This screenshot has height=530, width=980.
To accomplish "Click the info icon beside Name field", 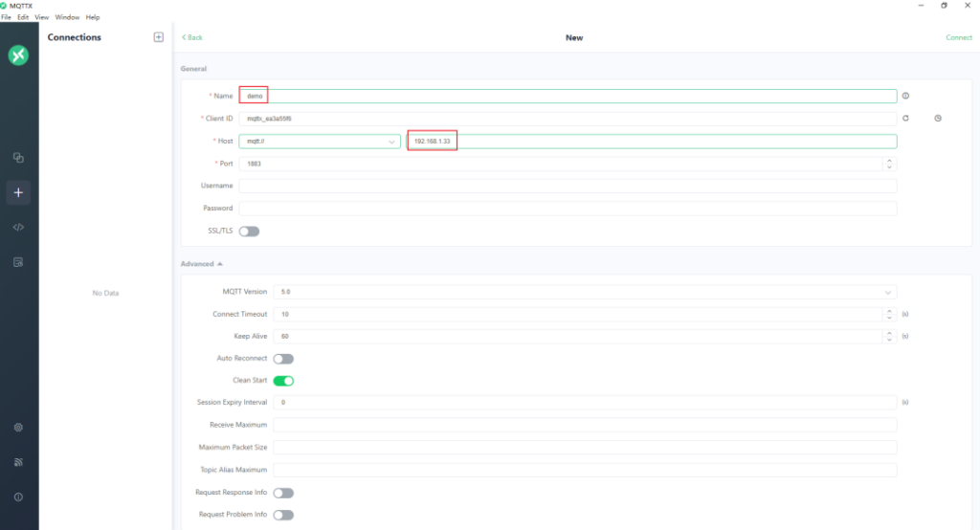I will point(905,96).
